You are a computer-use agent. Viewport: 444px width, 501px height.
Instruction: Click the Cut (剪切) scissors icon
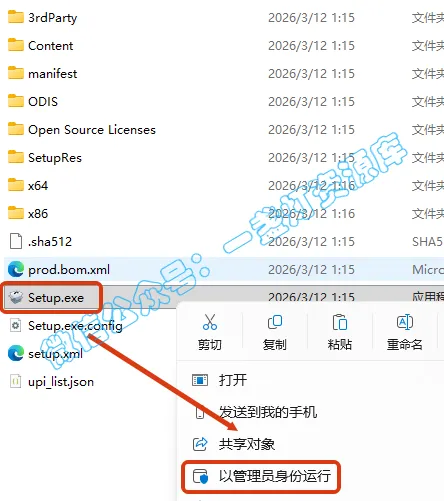210,322
